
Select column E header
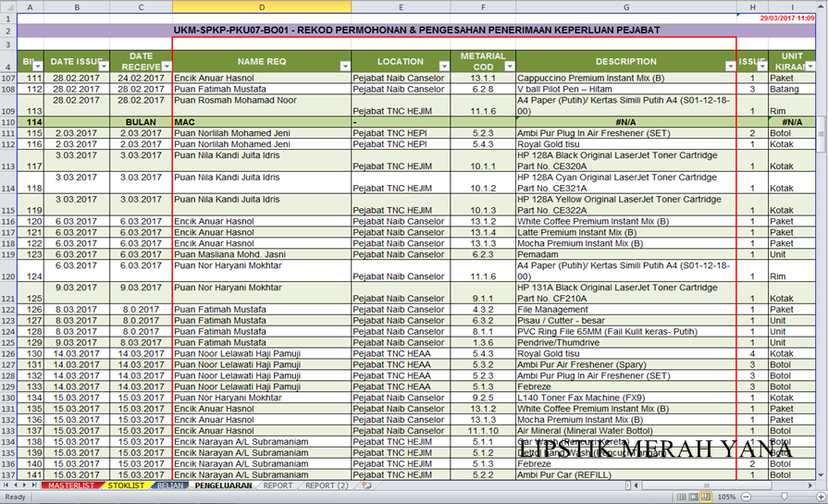click(401, 6)
